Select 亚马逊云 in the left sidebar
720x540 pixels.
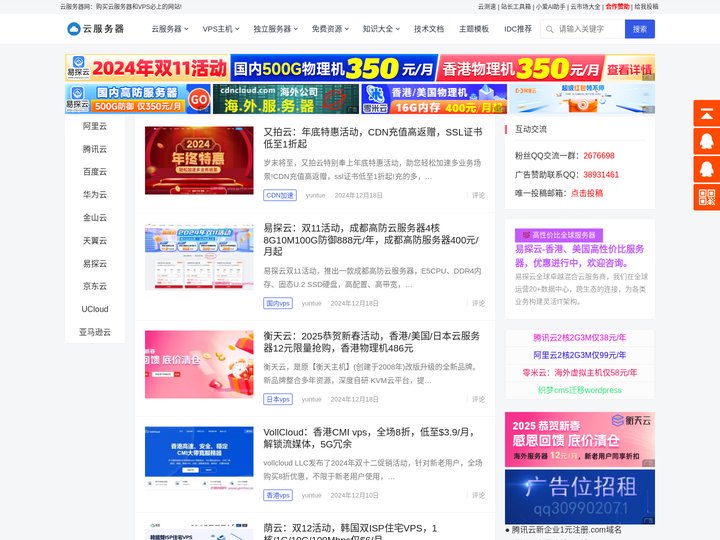tap(95, 332)
